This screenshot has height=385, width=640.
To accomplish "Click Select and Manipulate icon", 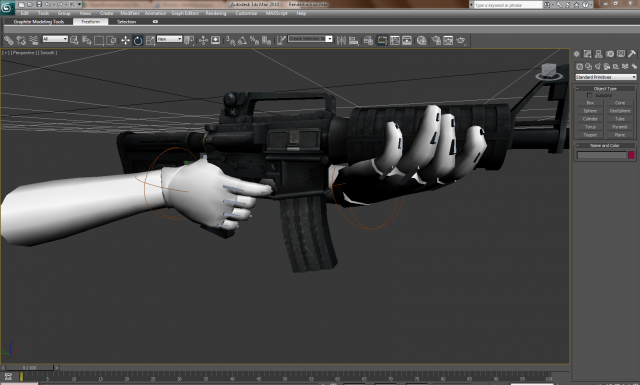I will [x=203, y=40].
